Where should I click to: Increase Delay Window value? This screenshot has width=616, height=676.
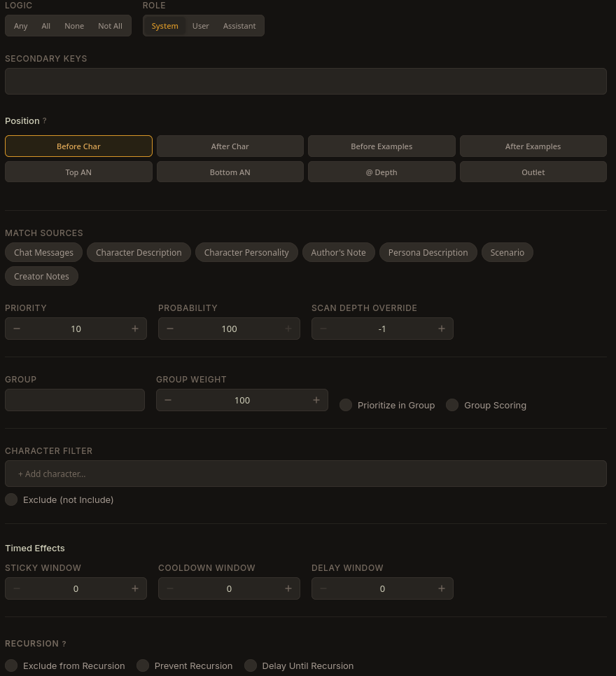[442, 588]
